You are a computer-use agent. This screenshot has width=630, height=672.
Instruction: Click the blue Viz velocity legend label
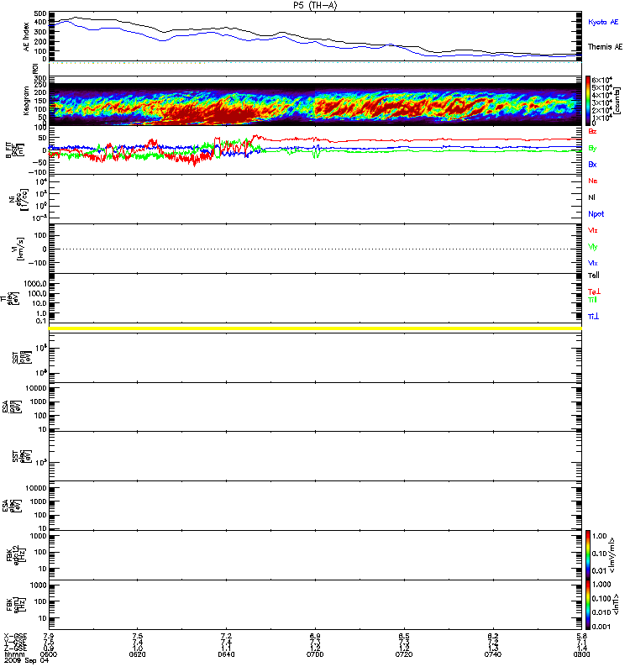point(593,263)
